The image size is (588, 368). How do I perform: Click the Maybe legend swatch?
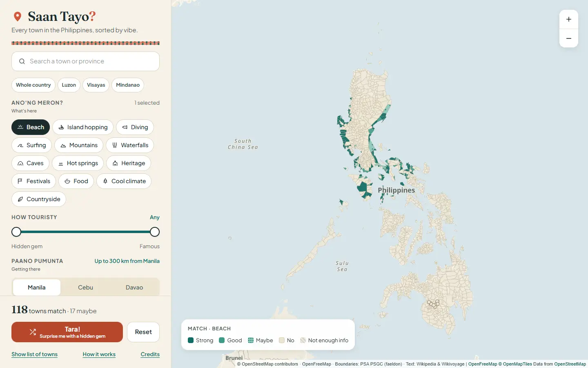(x=251, y=340)
